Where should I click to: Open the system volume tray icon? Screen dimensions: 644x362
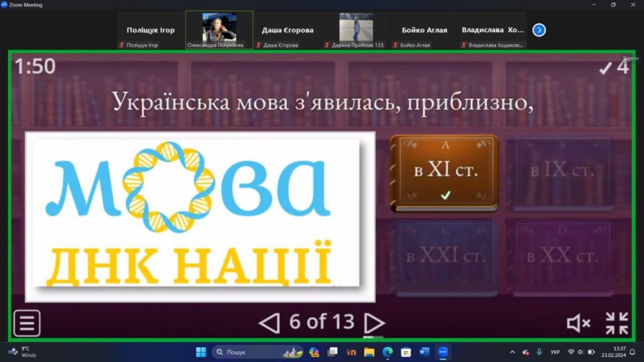tap(580, 352)
